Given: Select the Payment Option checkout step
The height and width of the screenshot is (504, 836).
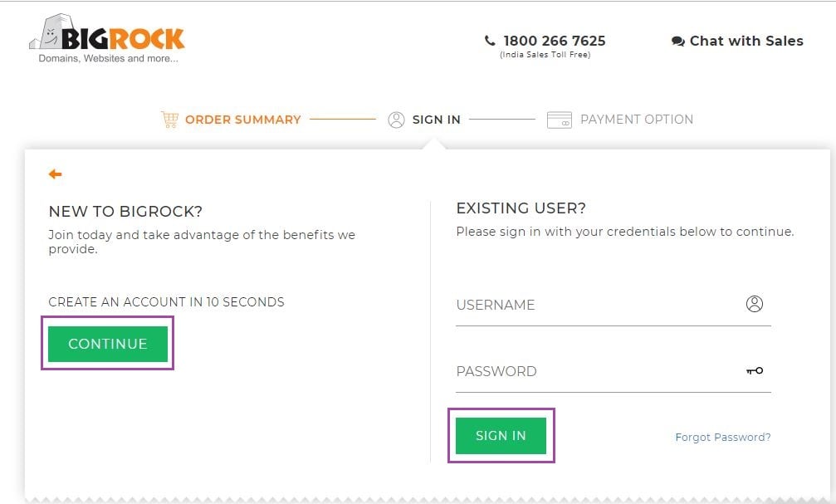Looking at the screenshot, I should (x=637, y=119).
